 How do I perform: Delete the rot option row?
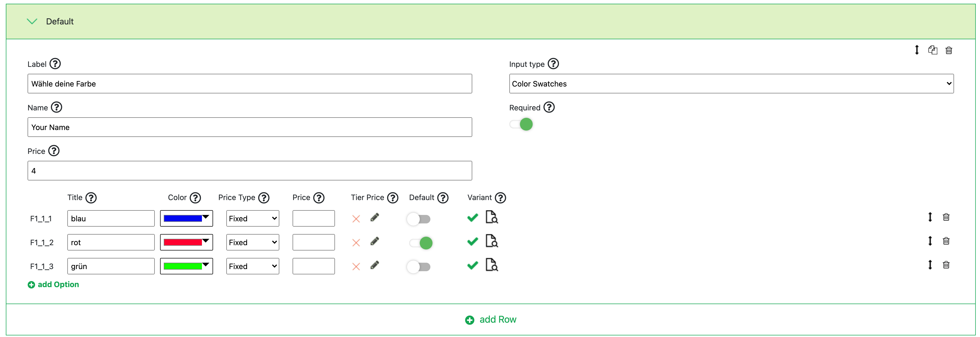point(946,241)
